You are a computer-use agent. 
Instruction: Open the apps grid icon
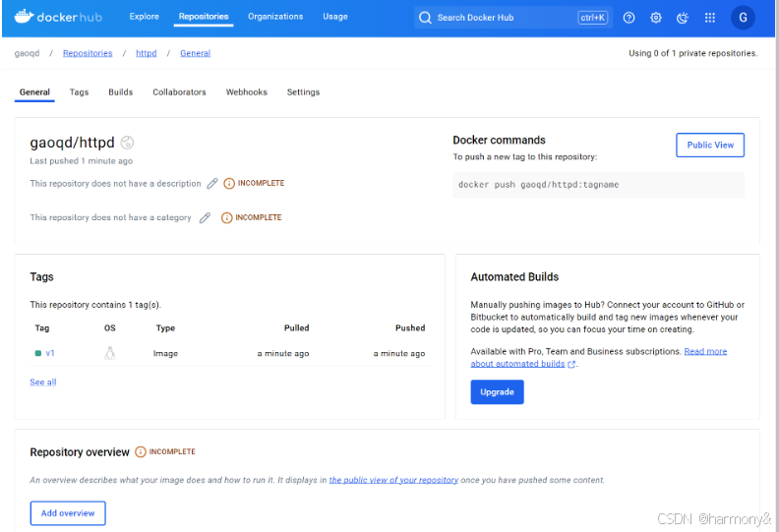[x=710, y=18]
